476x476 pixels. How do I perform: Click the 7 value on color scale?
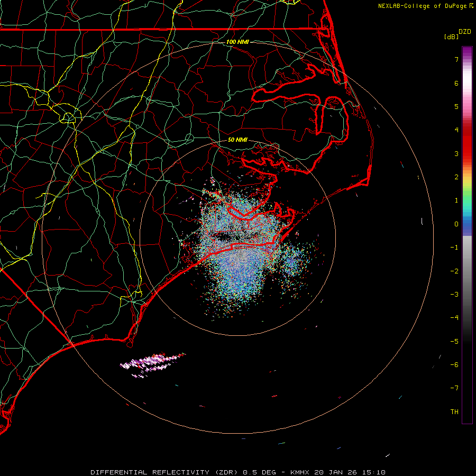tap(456, 59)
